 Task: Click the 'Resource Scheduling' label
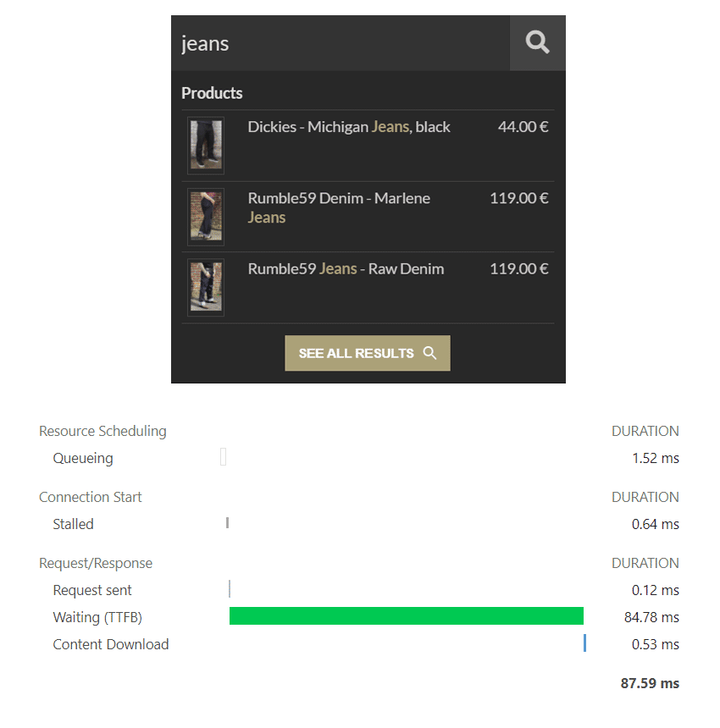[102, 431]
